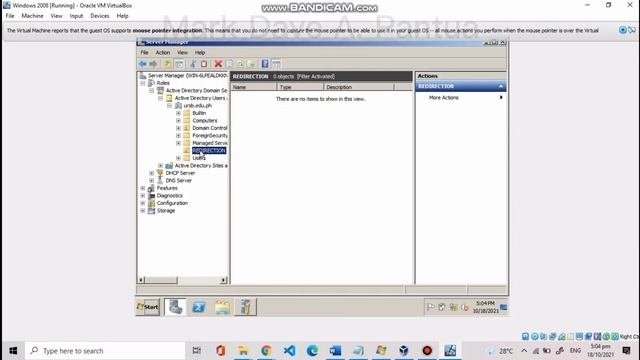The image size is (640, 360).
Task: Select the REDIRECTION organizational unit
Action: click(209, 151)
